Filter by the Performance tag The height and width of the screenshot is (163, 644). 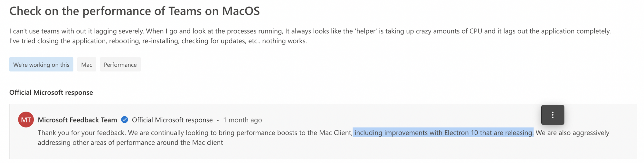point(120,64)
